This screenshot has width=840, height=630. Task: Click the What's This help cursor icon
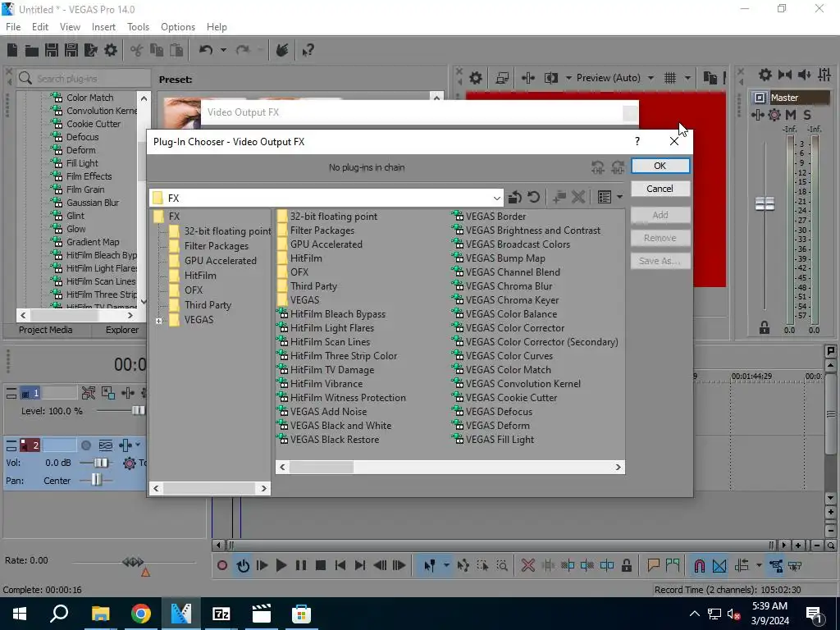coord(308,50)
